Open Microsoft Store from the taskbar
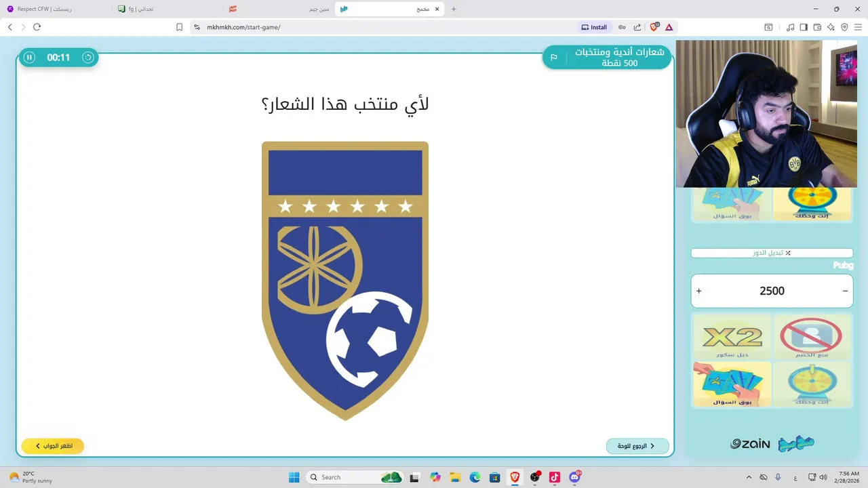The height and width of the screenshot is (488, 868). [x=494, y=477]
